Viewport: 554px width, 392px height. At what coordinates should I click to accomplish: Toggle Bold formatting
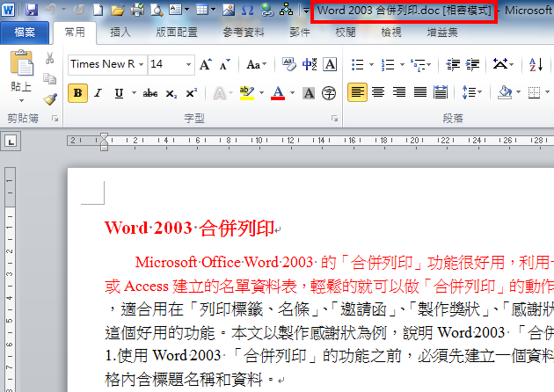coord(77,93)
